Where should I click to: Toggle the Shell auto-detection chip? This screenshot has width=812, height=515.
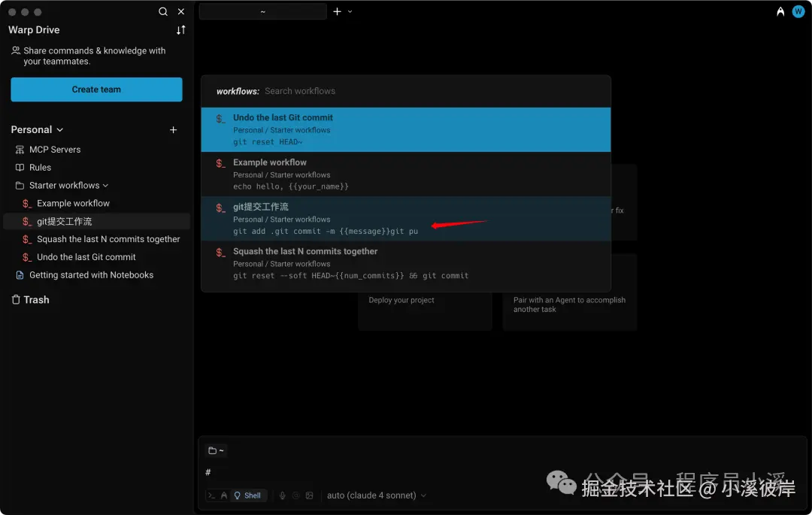(247, 495)
